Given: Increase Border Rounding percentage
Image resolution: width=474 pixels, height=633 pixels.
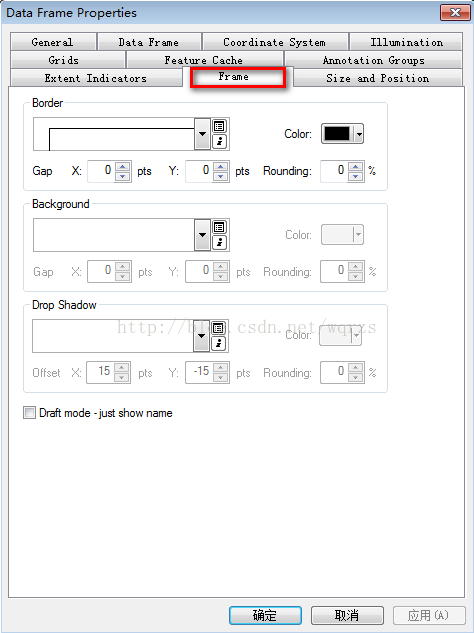Looking at the screenshot, I should (x=355, y=167).
